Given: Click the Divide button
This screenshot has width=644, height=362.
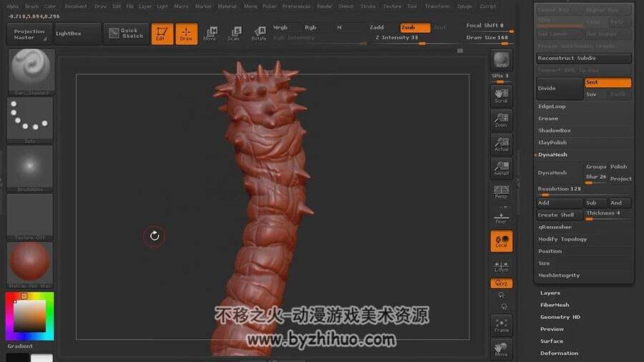Looking at the screenshot, I should 560,88.
